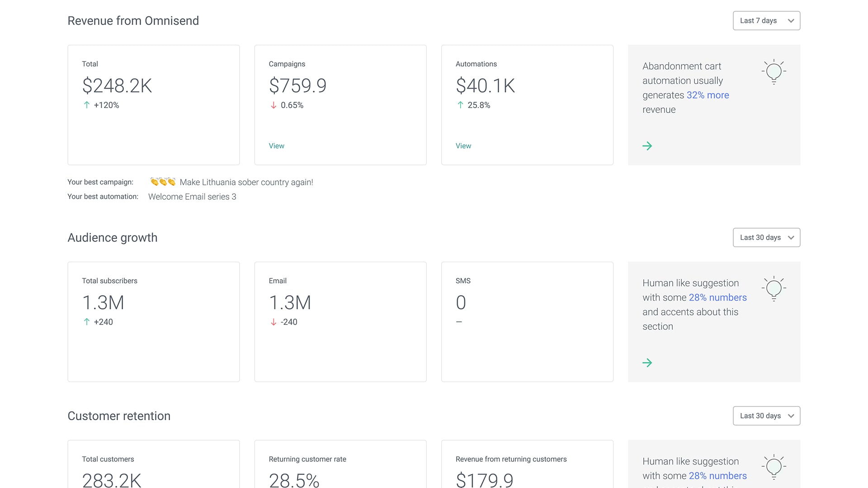Click the Returning customer rate label
Image resolution: width=868 pixels, height=488 pixels.
tap(307, 459)
